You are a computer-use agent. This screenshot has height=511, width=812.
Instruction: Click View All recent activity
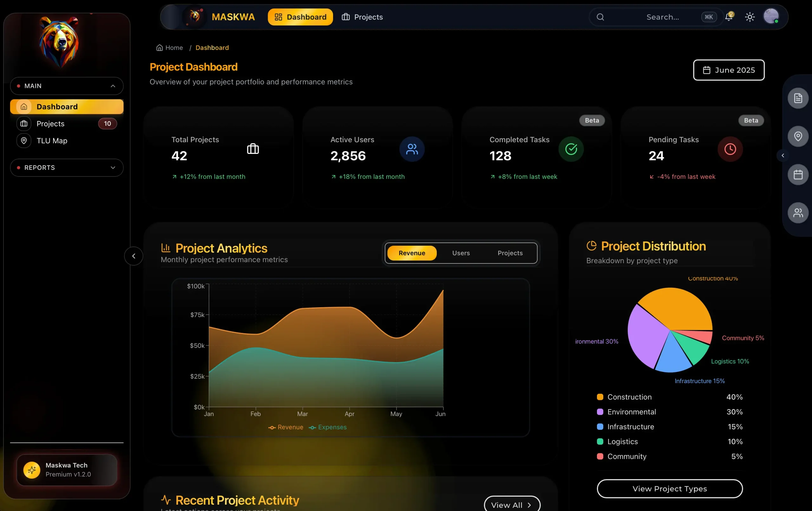(512, 504)
